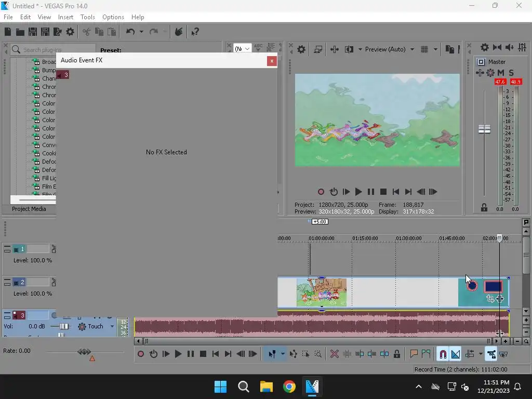Select the Zoom Edit tool
The width and height of the screenshot is (532, 399).
(318, 354)
